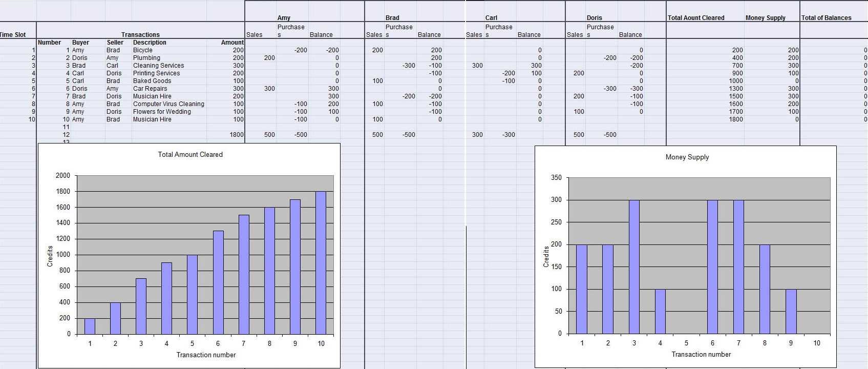The width and height of the screenshot is (868, 369).
Task: Select the Flowers for Wedding cell
Action: click(x=162, y=112)
